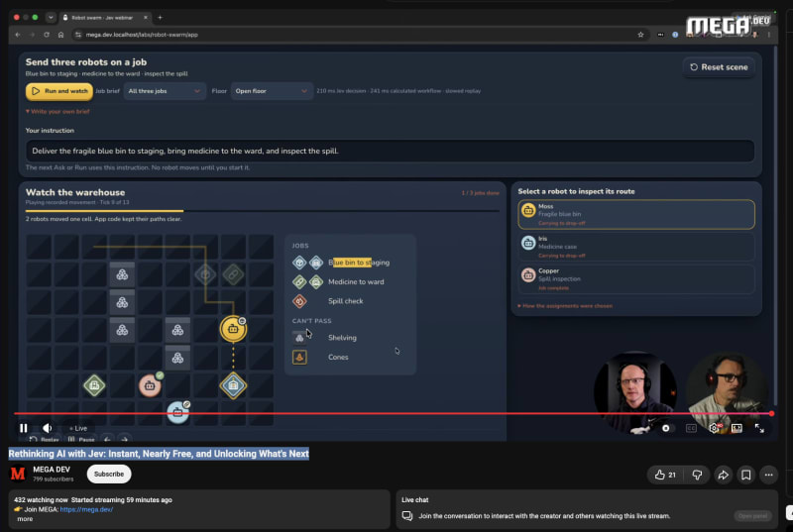Share the video using the arrow icon

pyautogui.click(x=724, y=475)
